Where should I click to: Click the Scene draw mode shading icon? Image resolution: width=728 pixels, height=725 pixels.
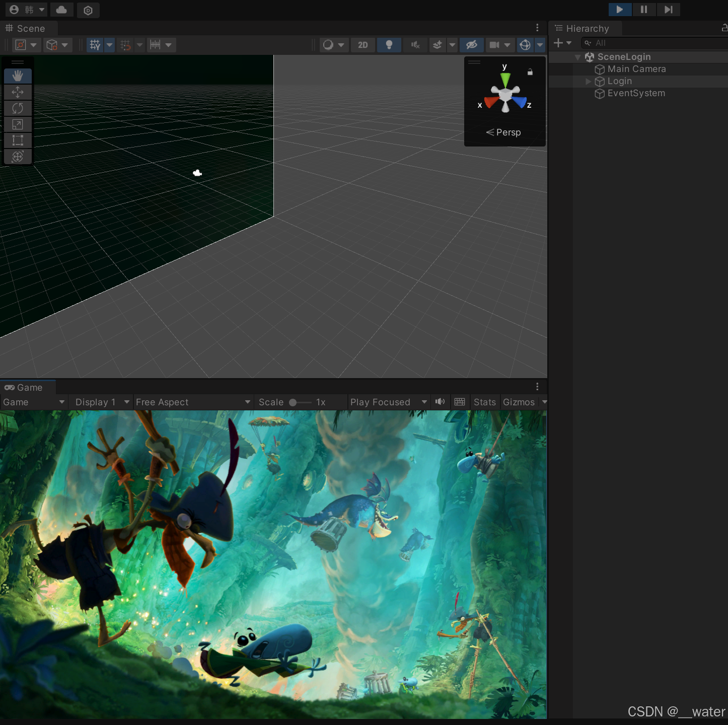point(328,45)
